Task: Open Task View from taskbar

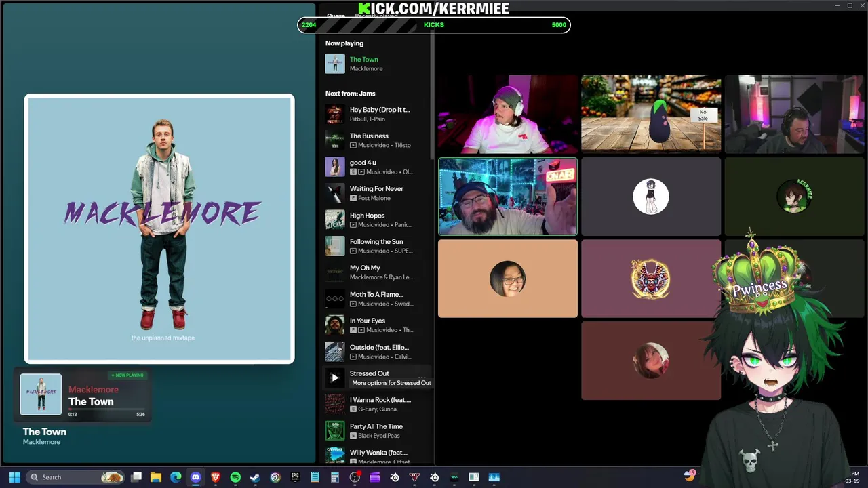Action: [x=136, y=477]
